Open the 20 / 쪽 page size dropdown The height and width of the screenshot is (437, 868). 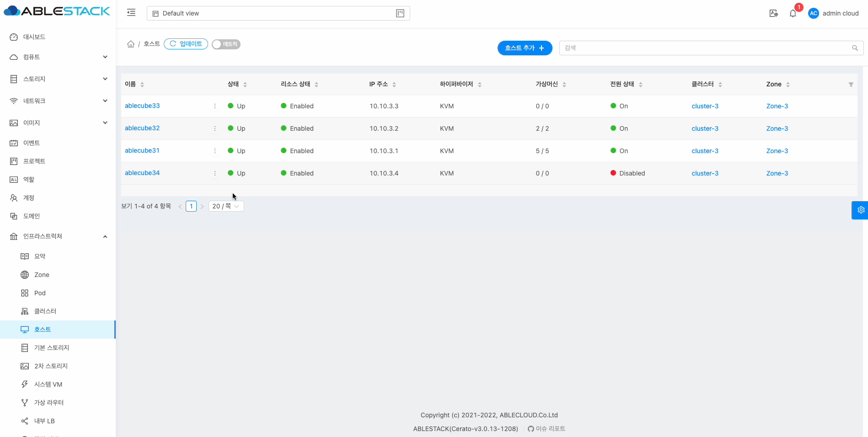226,207
